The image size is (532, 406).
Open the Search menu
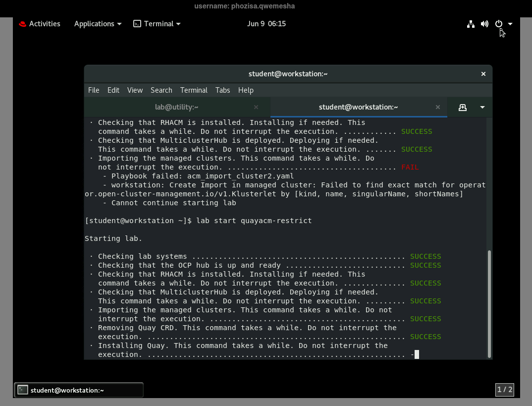(x=161, y=90)
